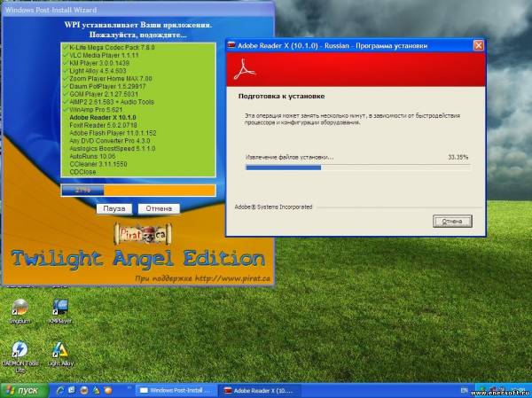Click the first blue quick launch icon
Image resolution: width=532 pixels, height=398 pixels.
pyautogui.click(x=60, y=391)
